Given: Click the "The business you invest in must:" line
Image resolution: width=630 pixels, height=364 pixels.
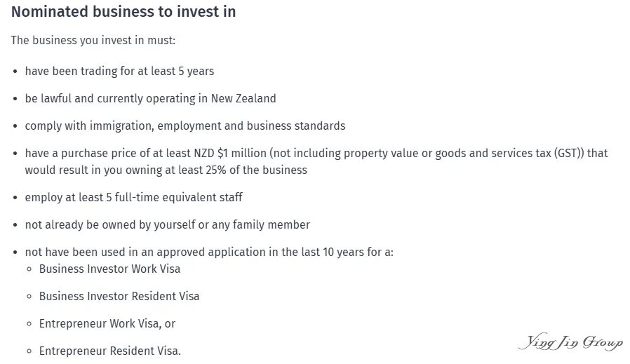Looking at the screenshot, I should 93,40.
